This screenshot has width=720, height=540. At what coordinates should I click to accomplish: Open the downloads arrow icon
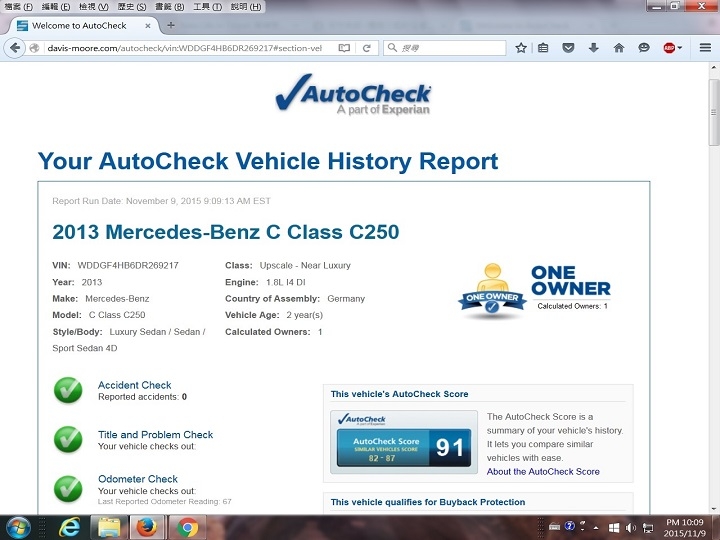coord(593,48)
